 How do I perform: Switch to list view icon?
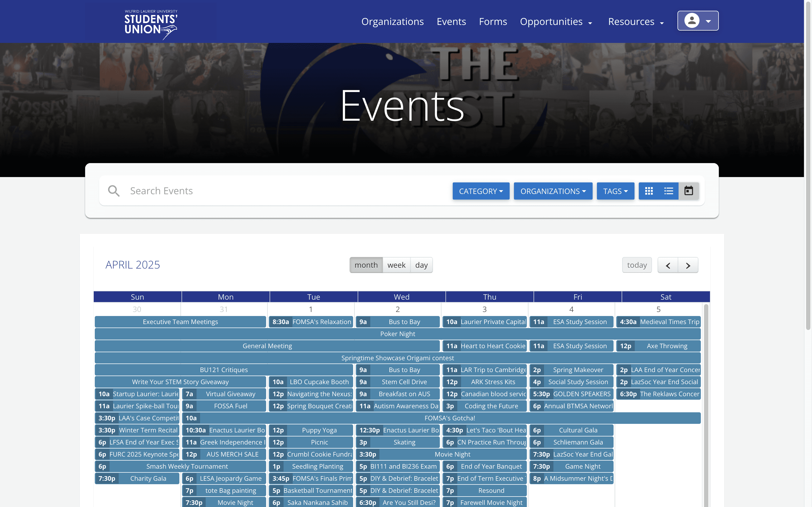[x=668, y=191]
